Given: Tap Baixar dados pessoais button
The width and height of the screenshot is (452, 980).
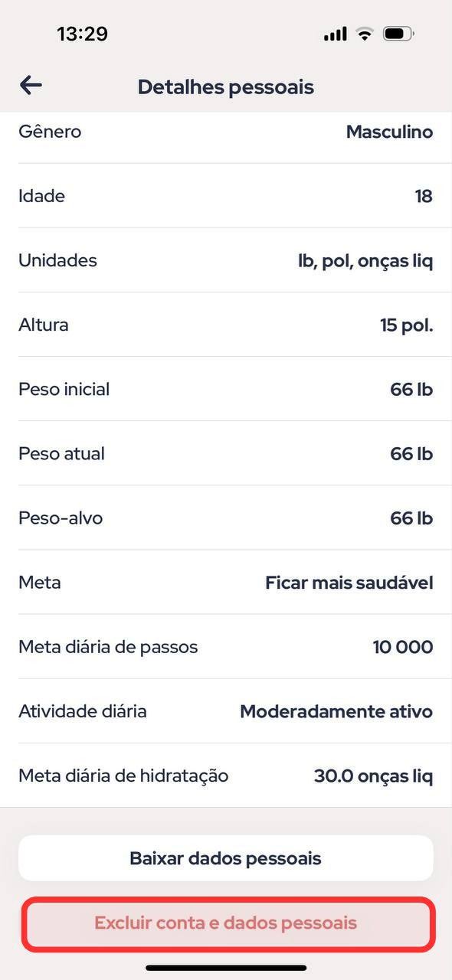Looking at the screenshot, I should [x=226, y=858].
